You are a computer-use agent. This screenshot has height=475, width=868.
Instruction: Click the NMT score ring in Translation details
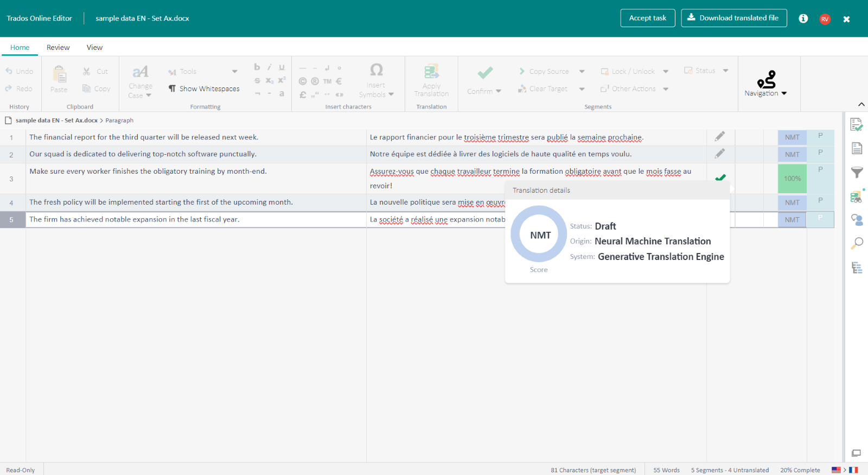pyautogui.click(x=540, y=235)
